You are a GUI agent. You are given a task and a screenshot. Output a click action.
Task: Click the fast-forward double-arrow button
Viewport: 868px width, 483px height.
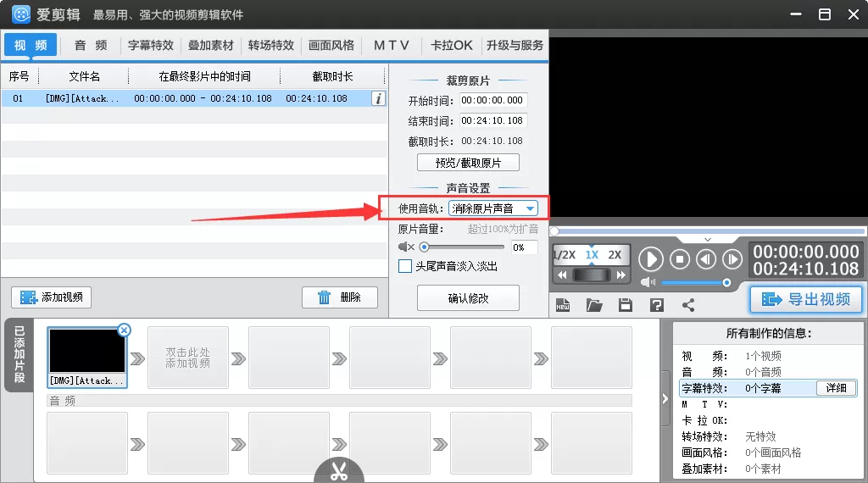coord(621,275)
